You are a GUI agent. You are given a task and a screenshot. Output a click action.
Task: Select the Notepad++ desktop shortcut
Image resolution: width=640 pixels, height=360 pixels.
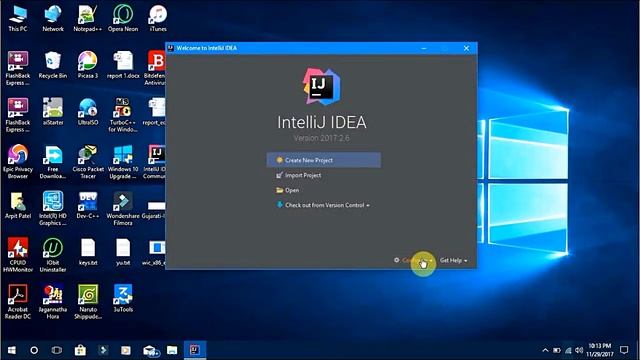(x=87, y=18)
